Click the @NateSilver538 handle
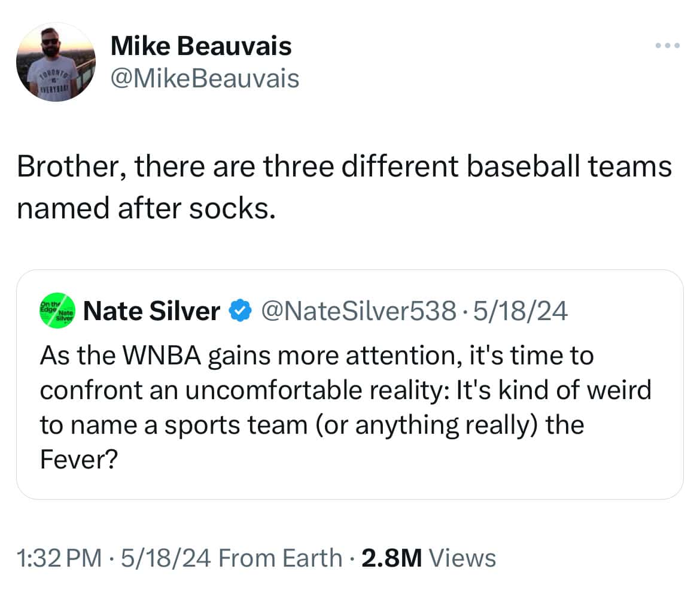 tap(355, 311)
